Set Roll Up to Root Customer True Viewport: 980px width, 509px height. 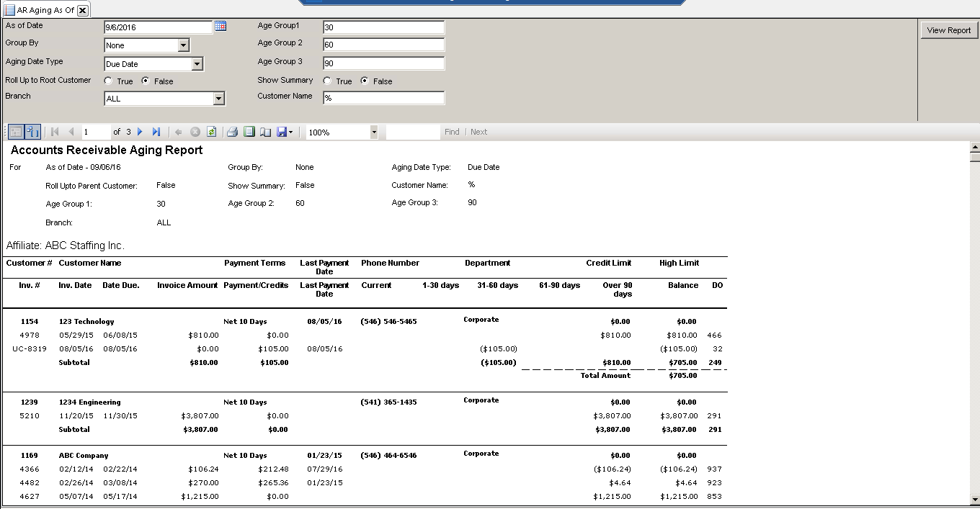(x=109, y=81)
